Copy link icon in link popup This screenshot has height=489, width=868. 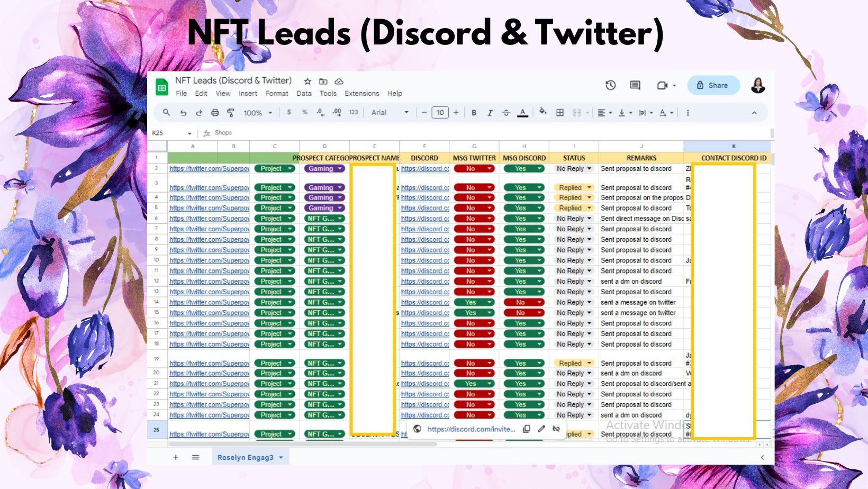tap(527, 429)
